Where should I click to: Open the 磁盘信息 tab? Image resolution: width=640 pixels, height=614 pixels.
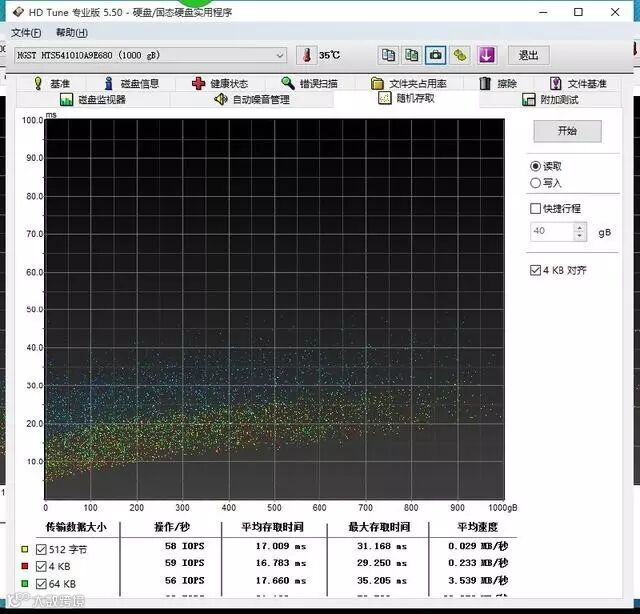pos(131,84)
